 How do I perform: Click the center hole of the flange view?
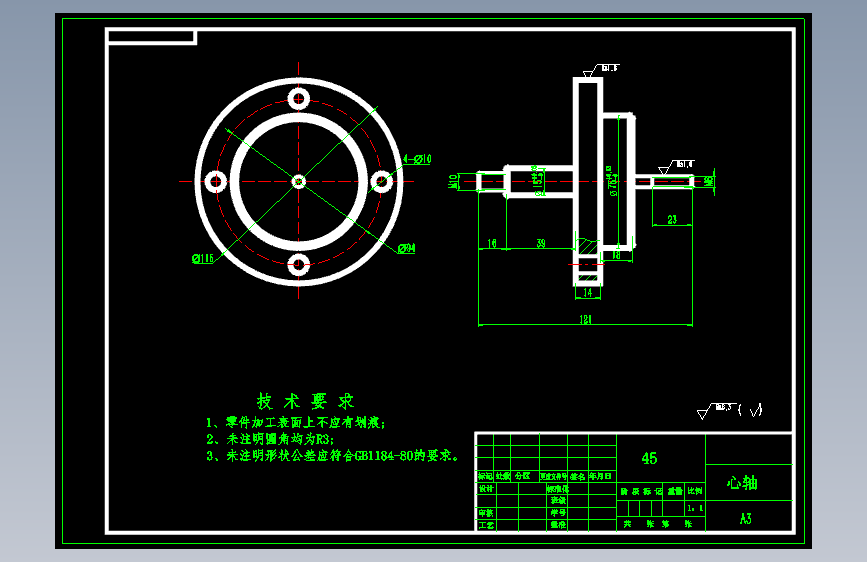coord(299,181)
